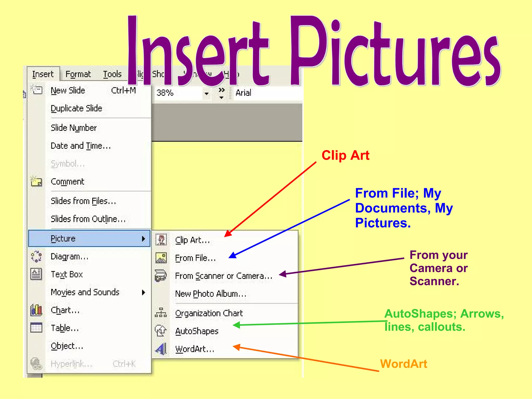Select Slide Number menu entry
The width and height of the screenshot is (532, 399).
click(89, 128)
